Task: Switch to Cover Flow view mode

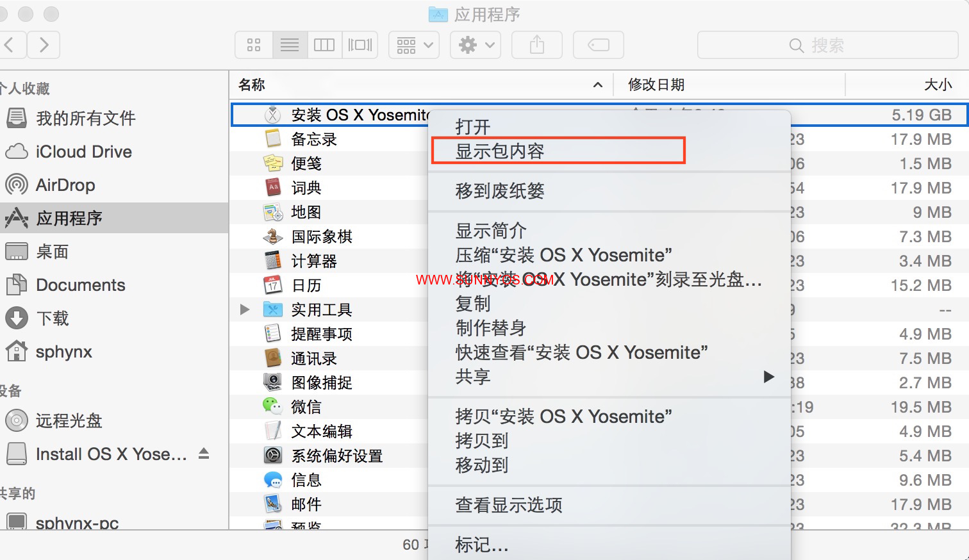Action: [360, 45]
